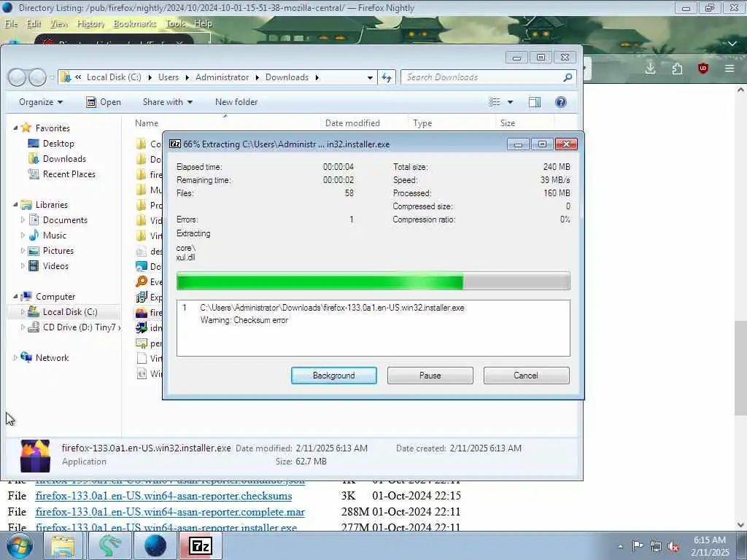Expand the Network node
Screen dimensions: 747x560
click(15, 357)
